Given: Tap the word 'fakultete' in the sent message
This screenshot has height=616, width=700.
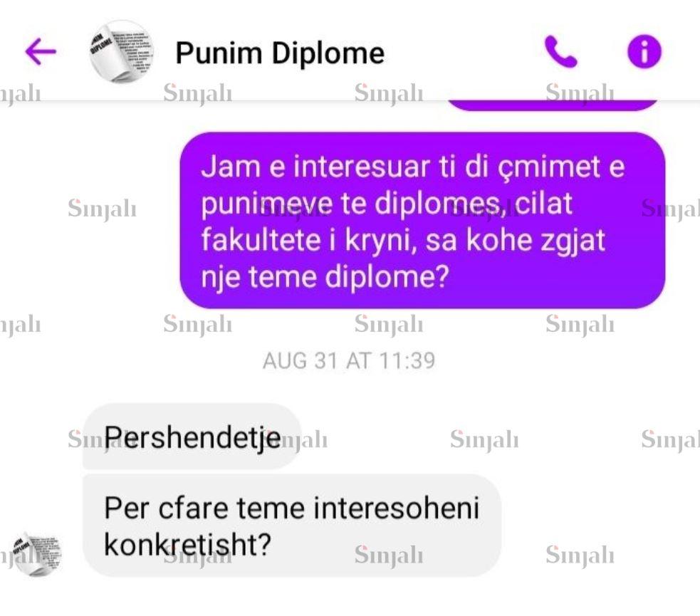Looking at the screenshot, I should coord(261,240).
